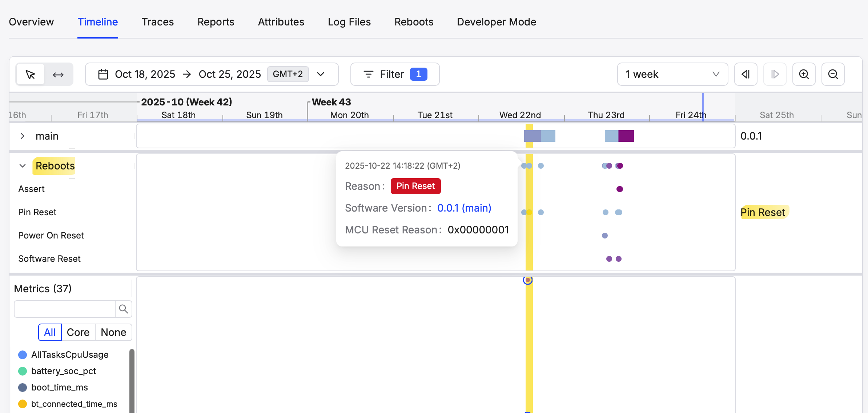
Task: Select the pointer cursor tool
Action: [31, 75]
